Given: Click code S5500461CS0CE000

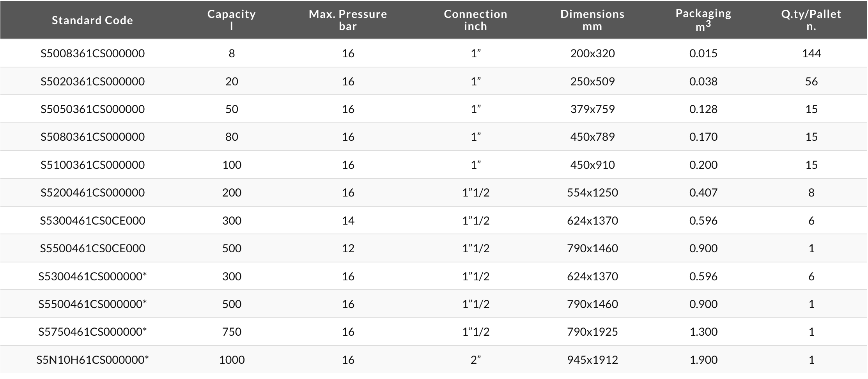Looking at the screenshot, I should point(92,248).
